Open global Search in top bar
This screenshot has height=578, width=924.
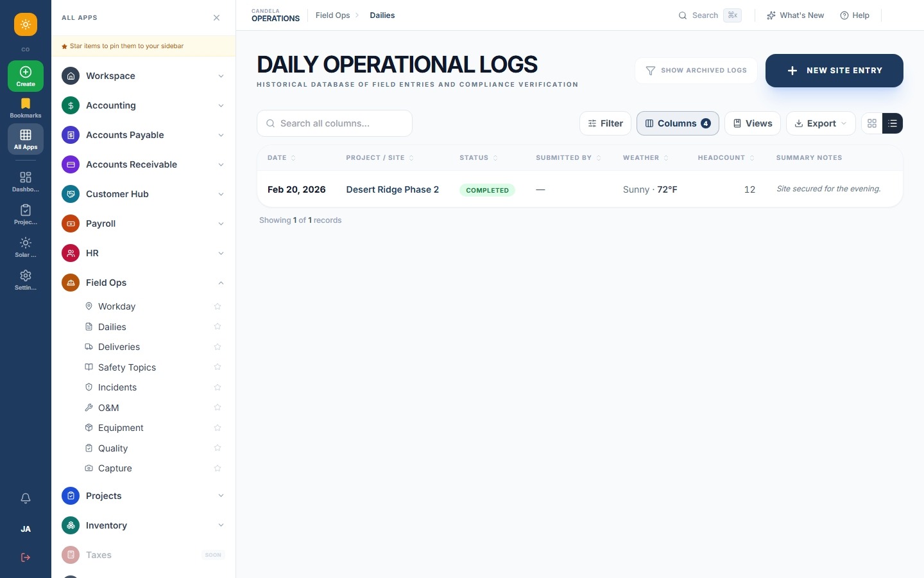pos(710,15)
